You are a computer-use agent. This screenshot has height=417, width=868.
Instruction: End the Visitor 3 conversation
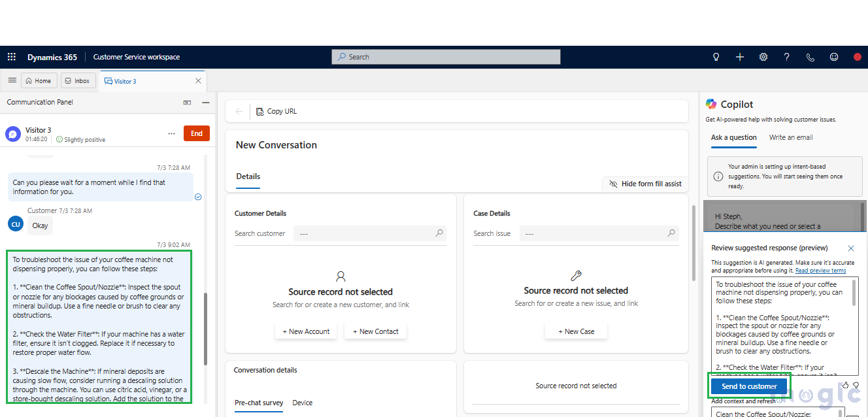pyautogui.click(x=197, y=133)
